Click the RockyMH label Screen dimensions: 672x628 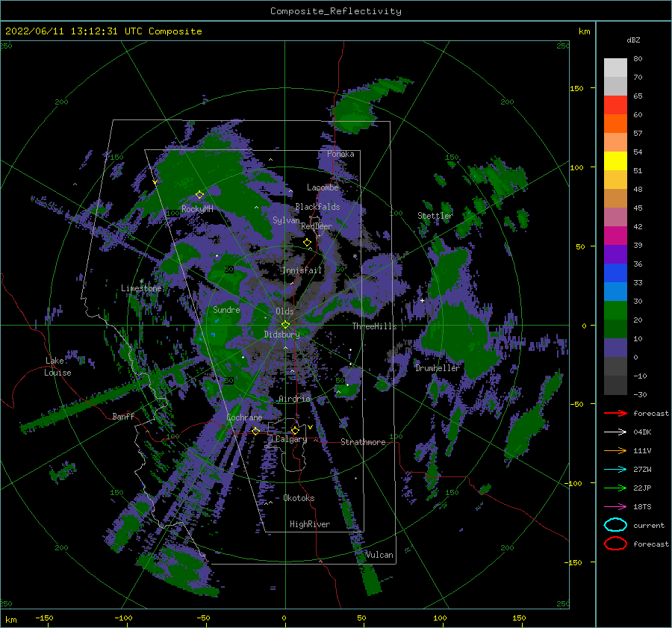(x=197, y=209)
